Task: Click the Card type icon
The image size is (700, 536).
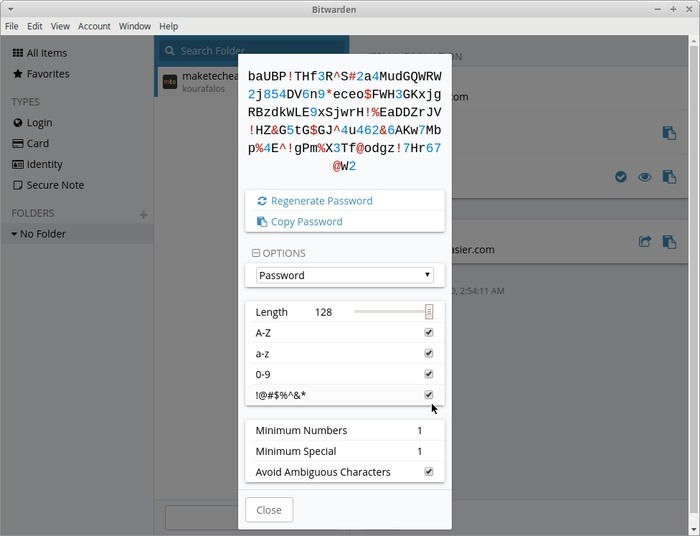Action: point(18,143)
